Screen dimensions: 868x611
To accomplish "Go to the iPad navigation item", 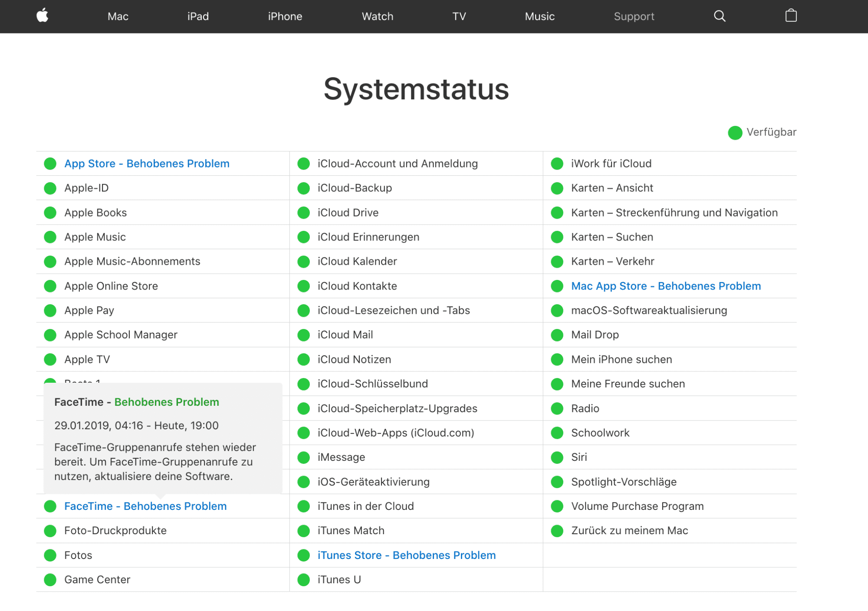I will [x=198, y=16].
